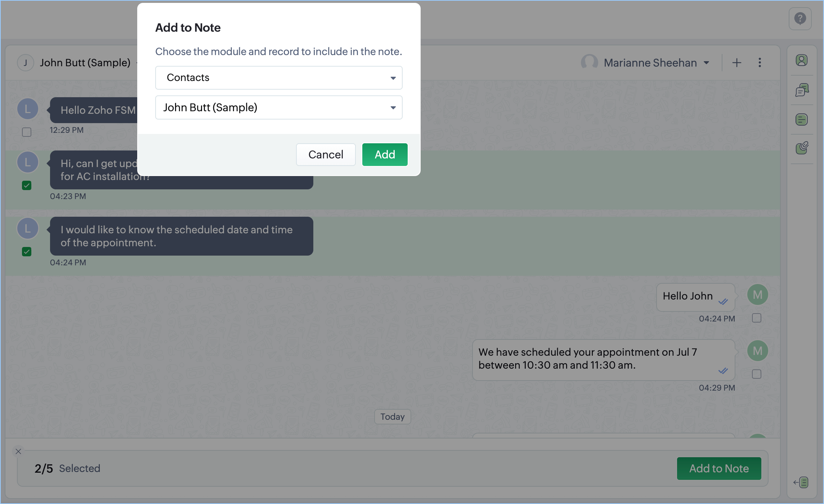Click the appointment scheduled message bubble
Image resolution: width=824 pixels, height=504 pixels.
click(603, 359)
